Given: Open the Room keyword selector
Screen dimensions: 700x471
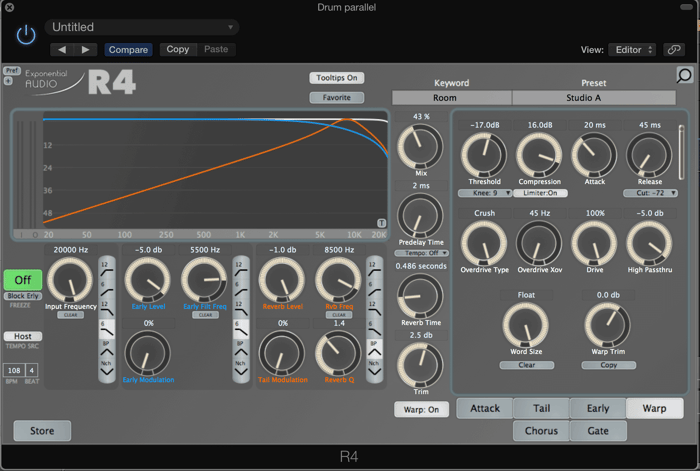Looking at the screenshot, I should coord(452,98).
